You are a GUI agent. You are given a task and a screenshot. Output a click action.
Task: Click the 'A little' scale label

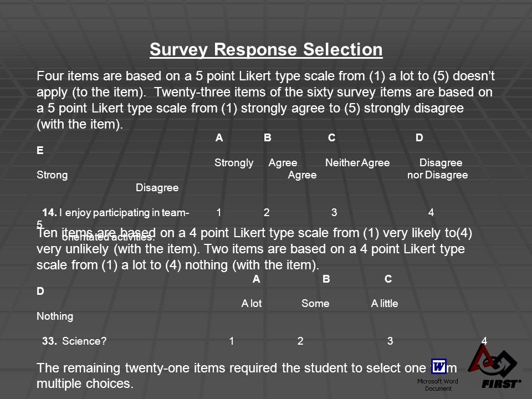[385, 303]
